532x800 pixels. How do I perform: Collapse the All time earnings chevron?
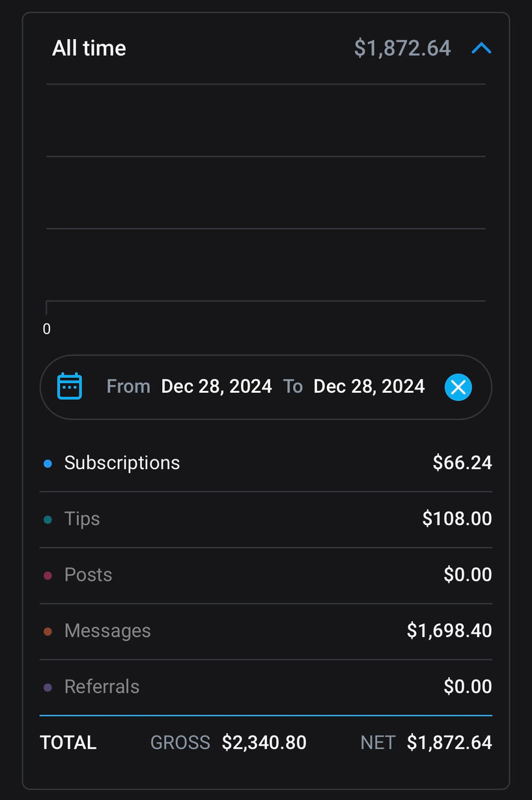click(x=481, y=48)
